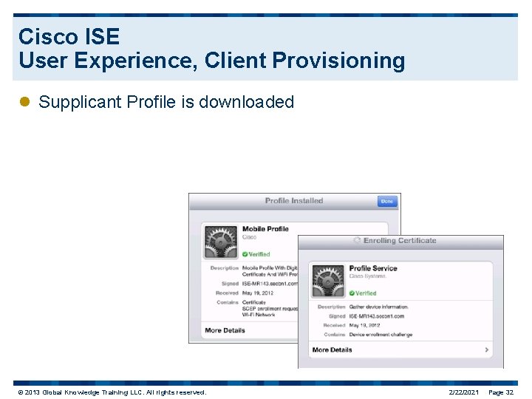
Task: Click 'May 19, 2012' in Mobile Profile
Action: tap(258, 293)
